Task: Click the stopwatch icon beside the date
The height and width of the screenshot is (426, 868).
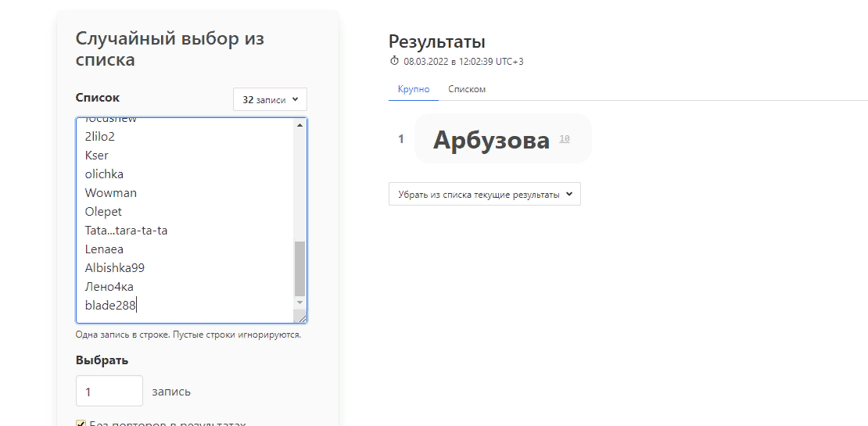Action: tap(394, 61)
